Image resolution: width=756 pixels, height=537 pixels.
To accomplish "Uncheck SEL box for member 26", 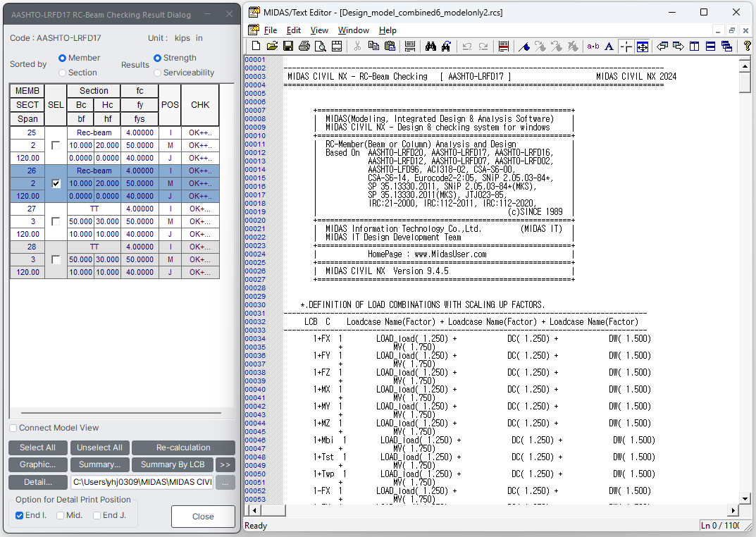I will pos(56,183).
